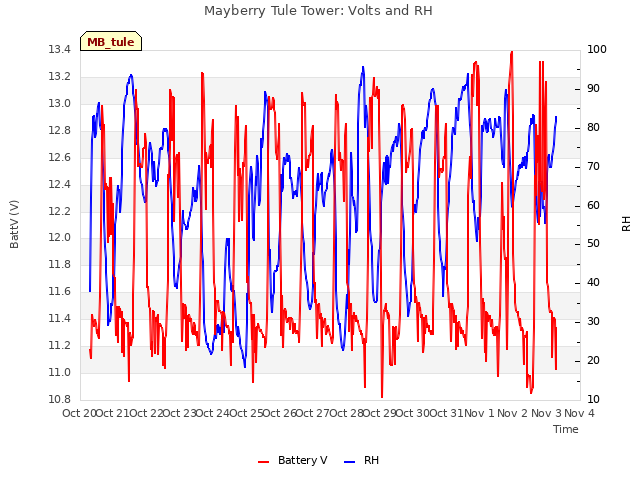Click the BattV (V) axis label
This screenshot has height=480, width=640.
tap(14, 224)
